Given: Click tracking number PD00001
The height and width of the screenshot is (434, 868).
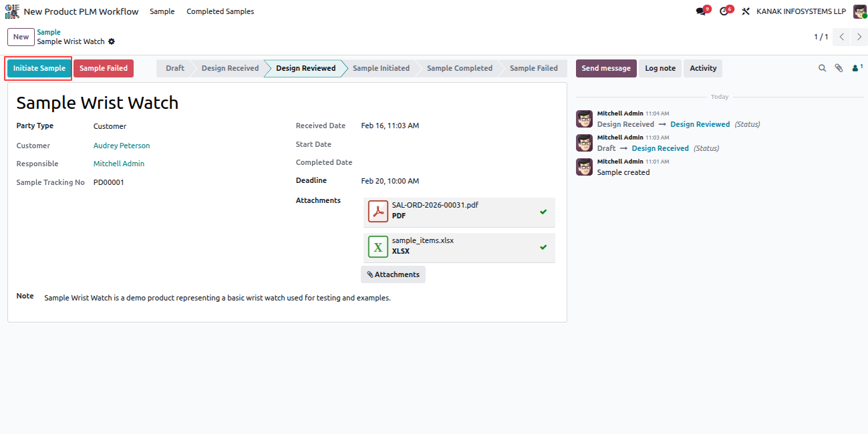Looking at the screenshot, I should (x=109, y=182).
